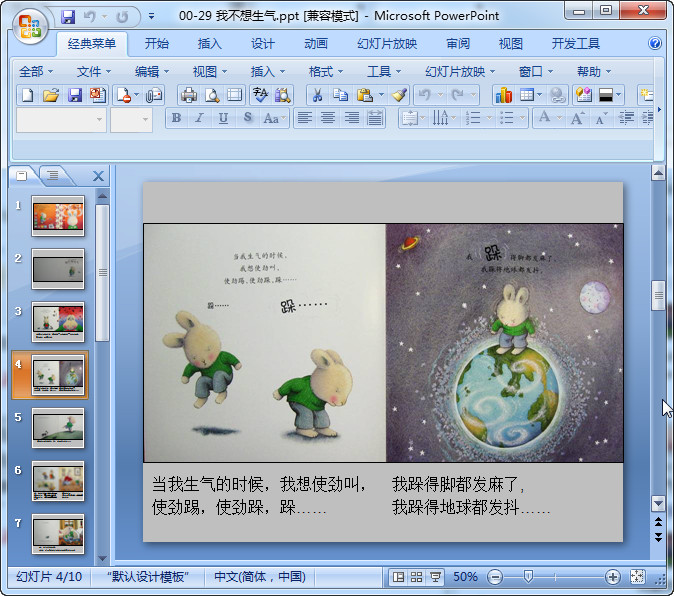Toggle Underline formatting
Screen dimensions: 674x596
pos(223,118)
